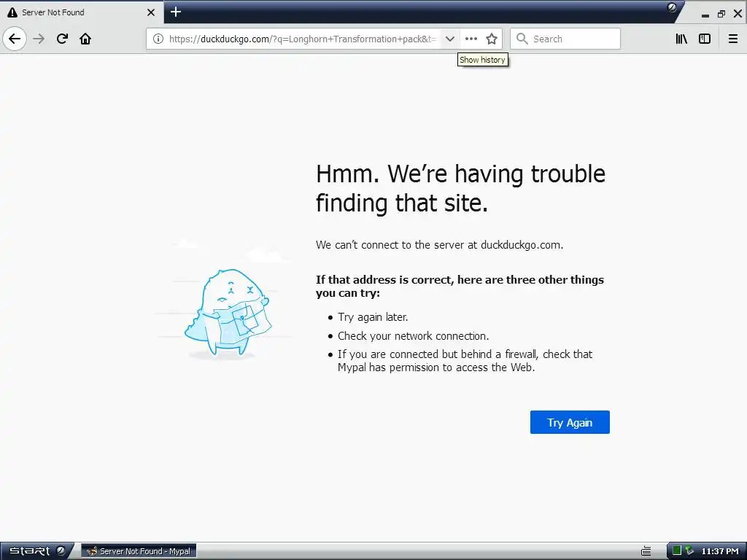Click the Try Again button
The image size is (747, 560).
point(570,422)
